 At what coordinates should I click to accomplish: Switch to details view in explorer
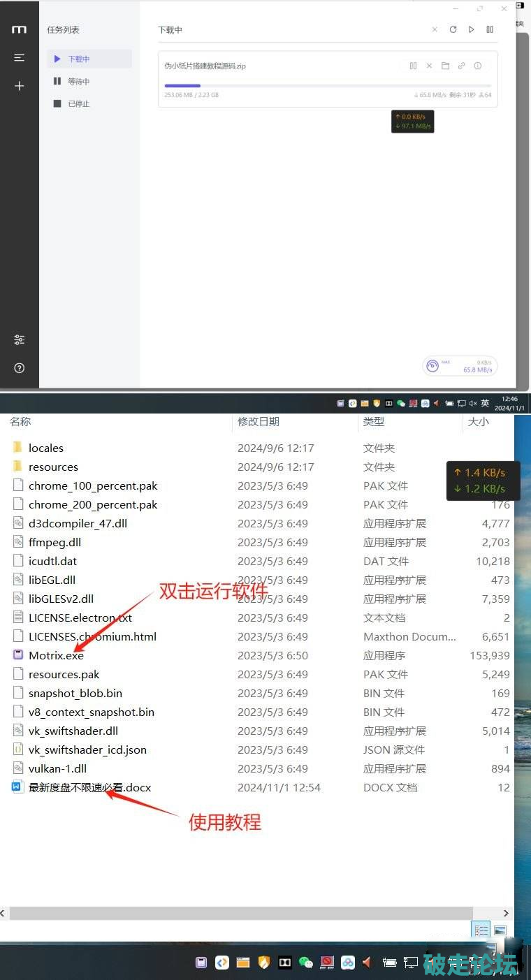(481, 930)
